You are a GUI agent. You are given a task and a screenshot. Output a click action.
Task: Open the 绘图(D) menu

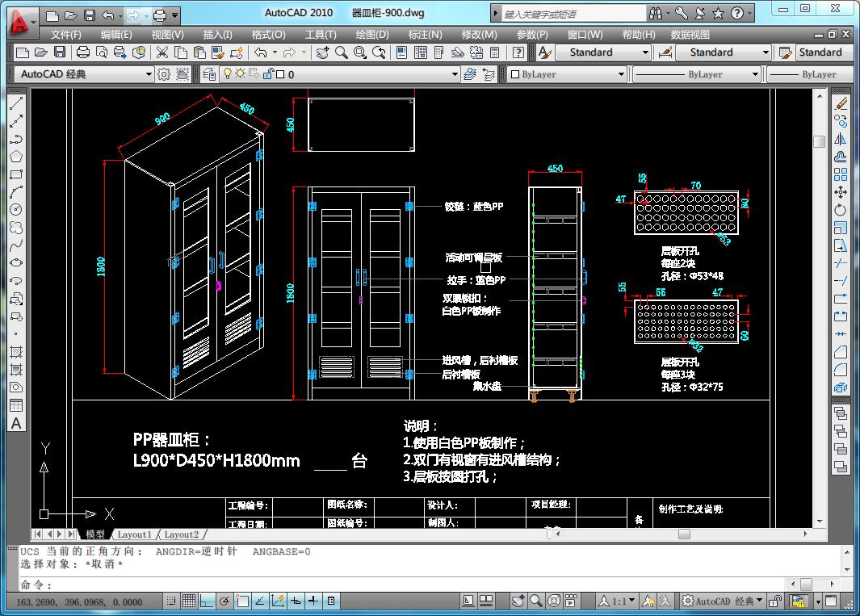pos(372,35)
